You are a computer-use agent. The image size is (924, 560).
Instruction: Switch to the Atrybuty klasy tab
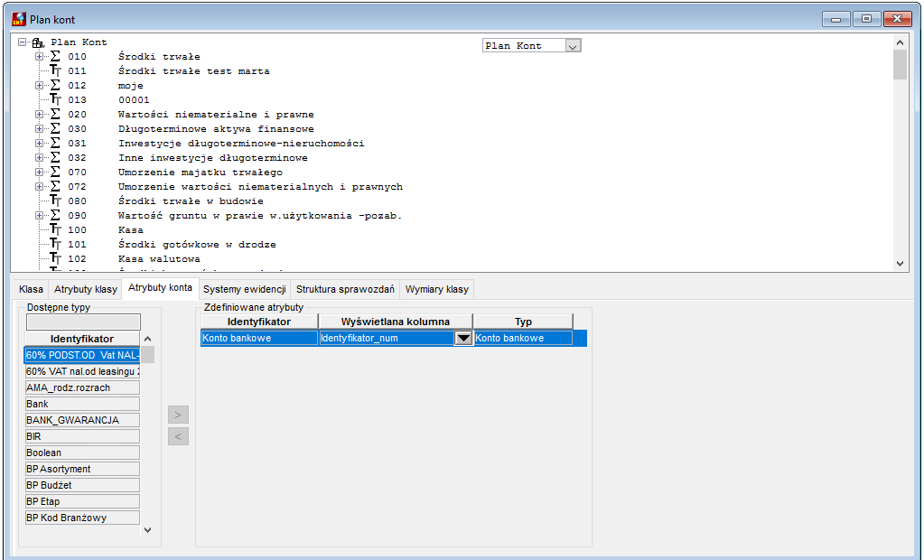click(86, 289)
